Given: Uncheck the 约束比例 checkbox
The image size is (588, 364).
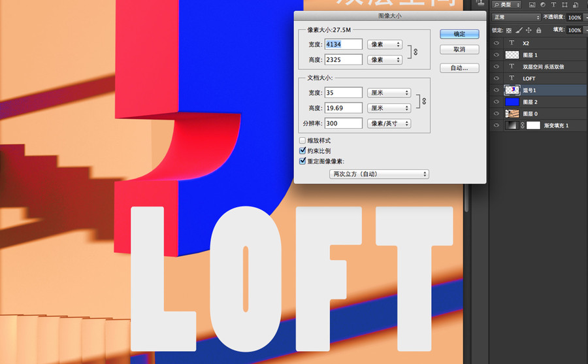Looking at the screenshot, I should pos(302,150).
